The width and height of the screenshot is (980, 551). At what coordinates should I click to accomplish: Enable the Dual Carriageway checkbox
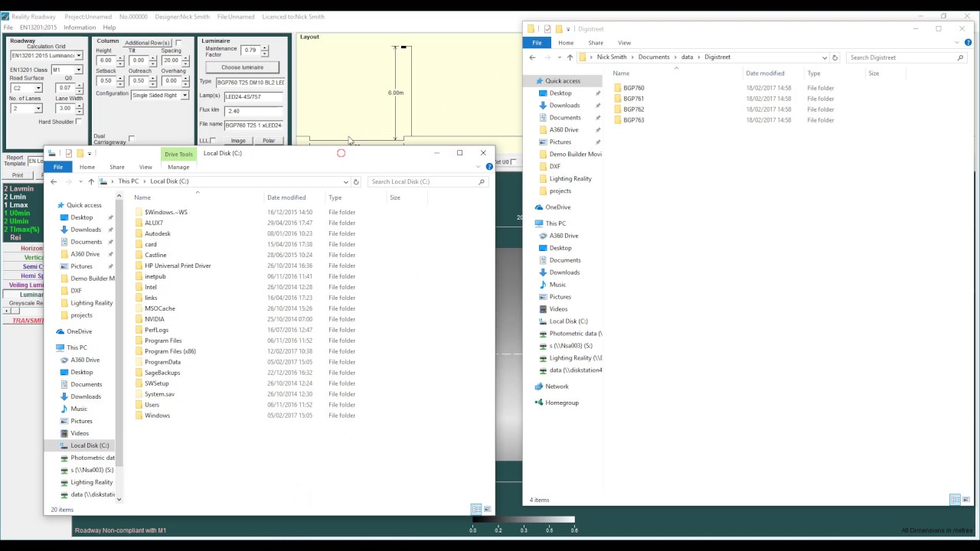click(x=131, y=139)
